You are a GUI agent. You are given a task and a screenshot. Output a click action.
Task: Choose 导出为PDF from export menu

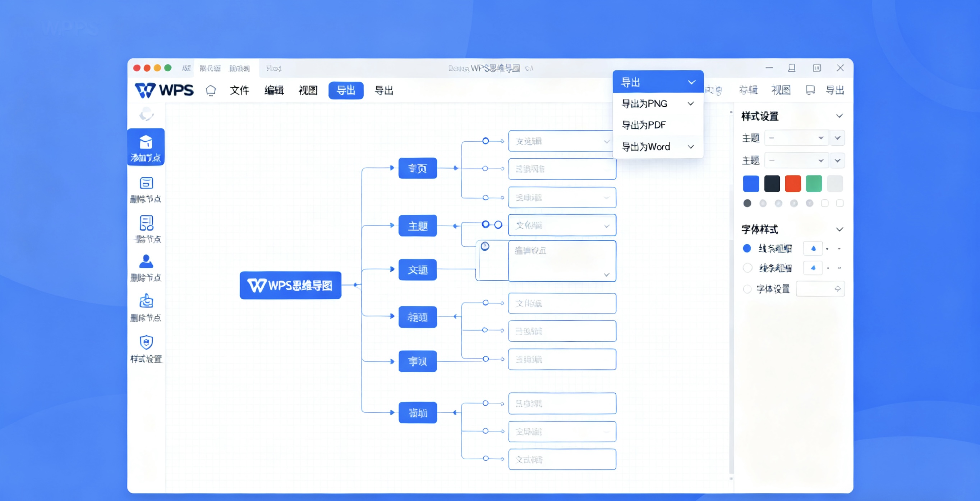click(644, 125)
